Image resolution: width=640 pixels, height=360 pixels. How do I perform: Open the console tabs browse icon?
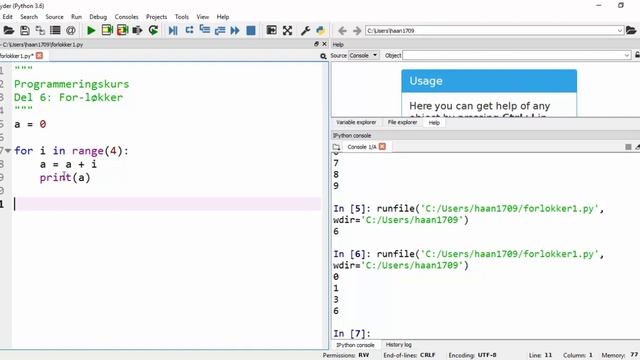336,147
